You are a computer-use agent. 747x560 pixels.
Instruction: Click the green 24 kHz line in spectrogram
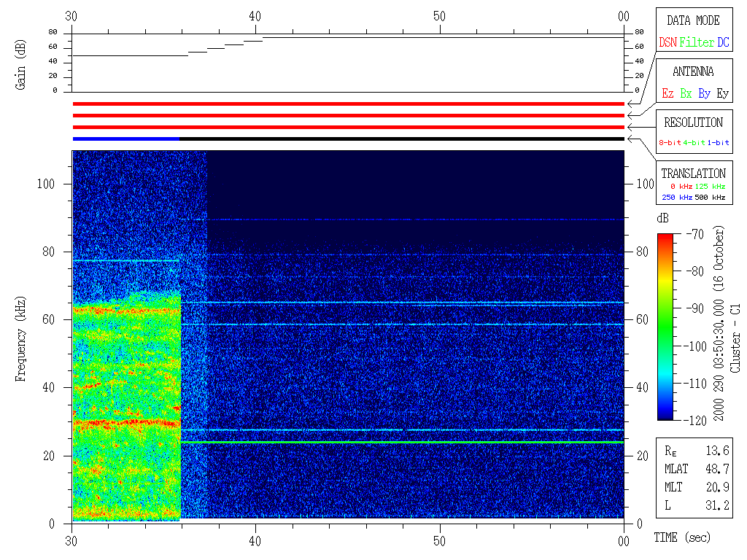(x=401, y=442)
